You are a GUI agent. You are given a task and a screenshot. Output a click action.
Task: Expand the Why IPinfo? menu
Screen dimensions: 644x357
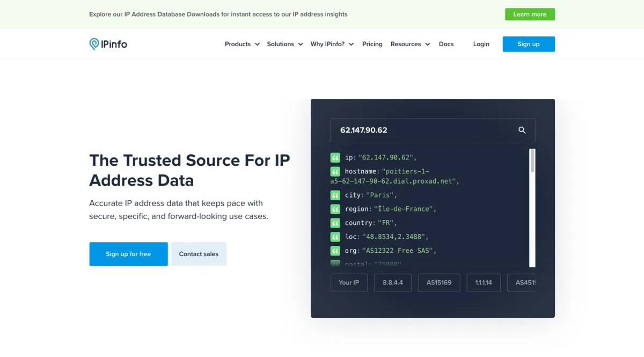332,44
